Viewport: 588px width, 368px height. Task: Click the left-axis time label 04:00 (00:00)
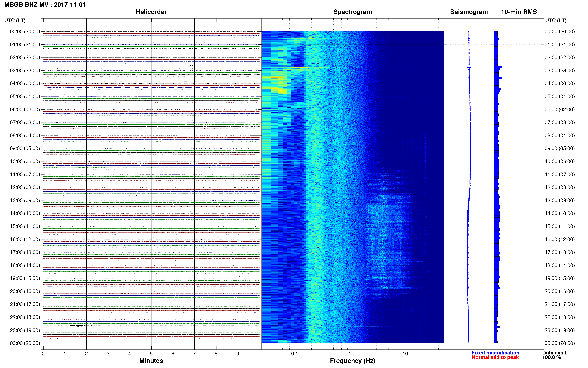pyautogui.click(x=25, y=83)
